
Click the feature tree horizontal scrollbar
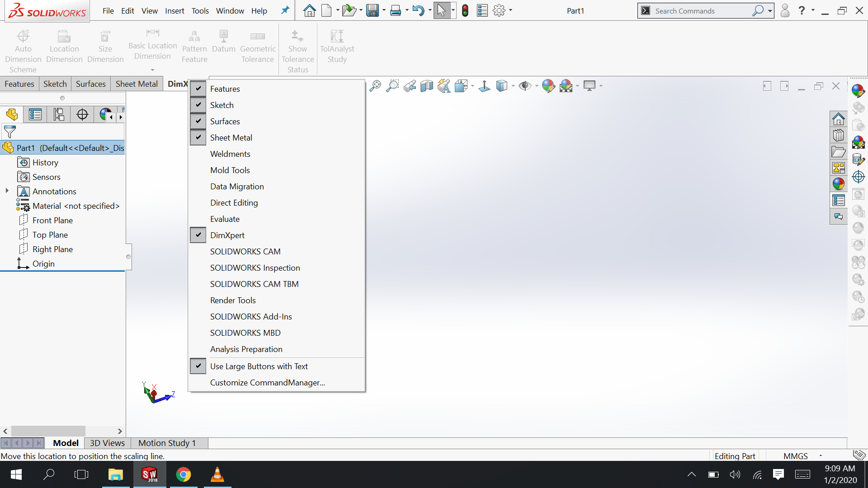click(x=48, y=431)
